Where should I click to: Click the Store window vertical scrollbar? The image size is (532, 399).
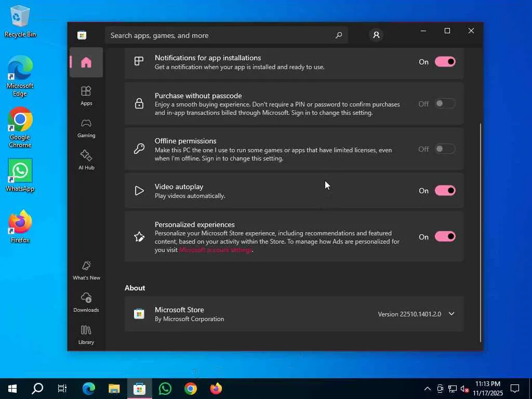(481, 232)
